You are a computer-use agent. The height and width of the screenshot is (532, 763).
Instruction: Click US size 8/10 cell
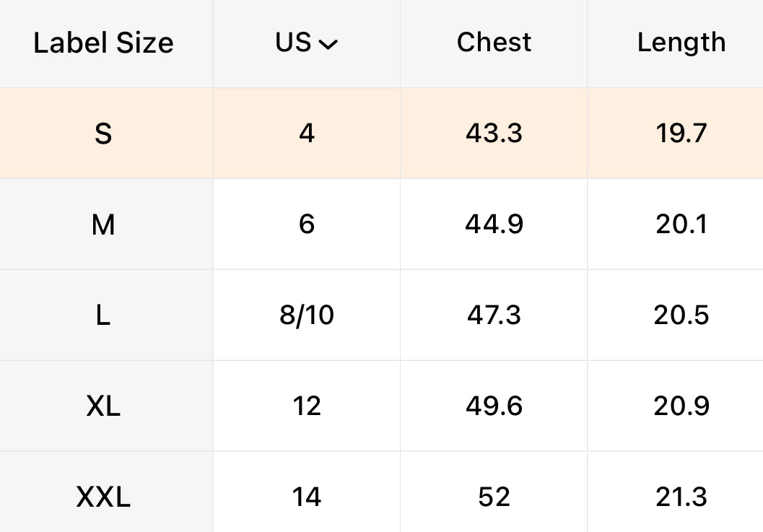[307, 315]
